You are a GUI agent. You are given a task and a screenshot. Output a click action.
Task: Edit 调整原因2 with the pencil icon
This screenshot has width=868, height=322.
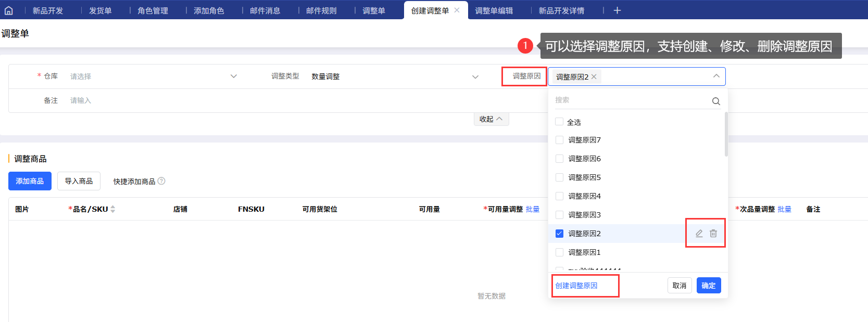699,234
